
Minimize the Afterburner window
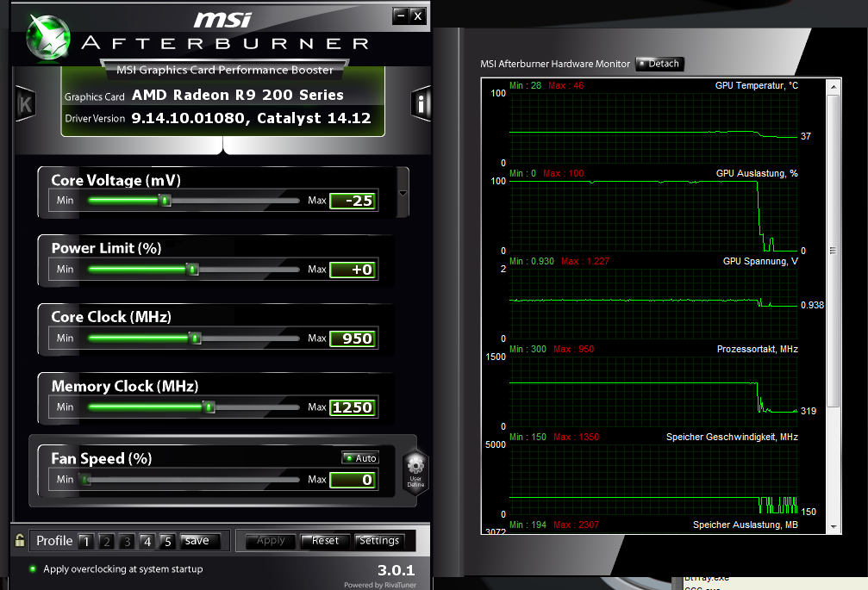pos(401,16)
